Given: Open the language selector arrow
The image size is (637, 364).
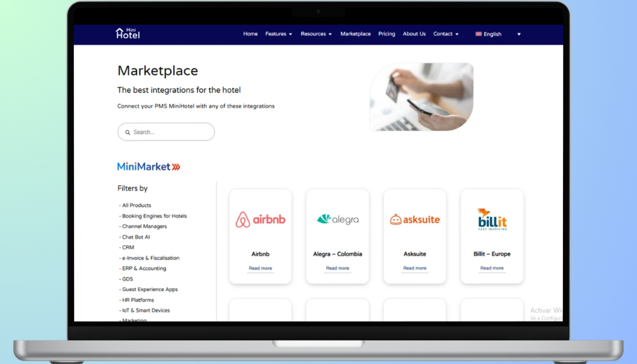Looking at the screenshot, I should [x=519, y=34].
